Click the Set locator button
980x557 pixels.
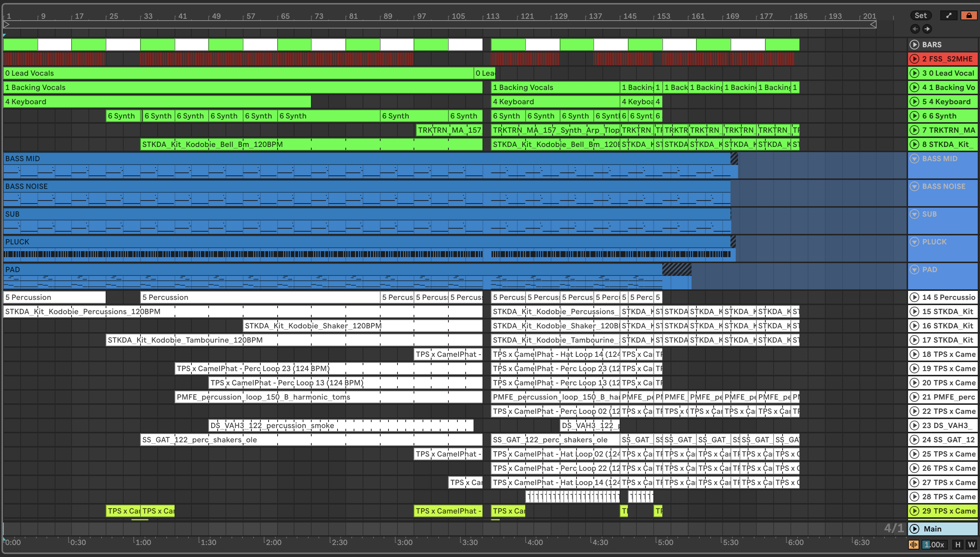click(x=920, y=15)
